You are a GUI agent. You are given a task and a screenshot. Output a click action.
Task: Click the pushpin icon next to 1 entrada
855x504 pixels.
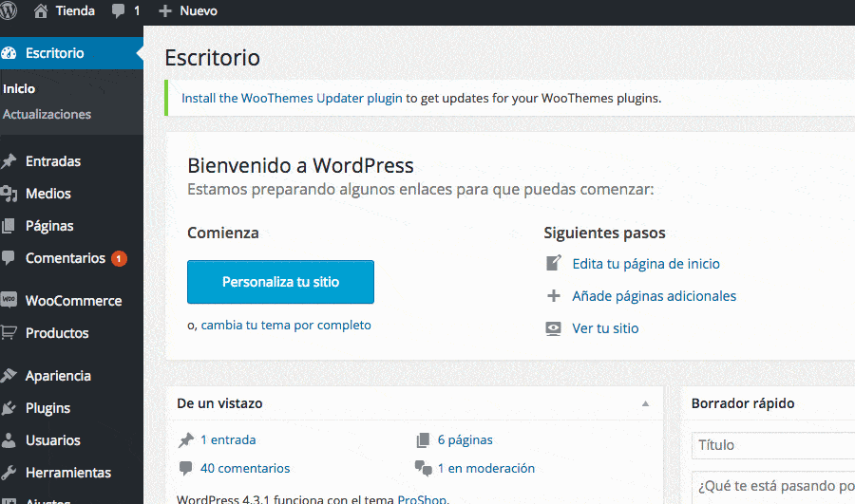[x=186, y=439]
